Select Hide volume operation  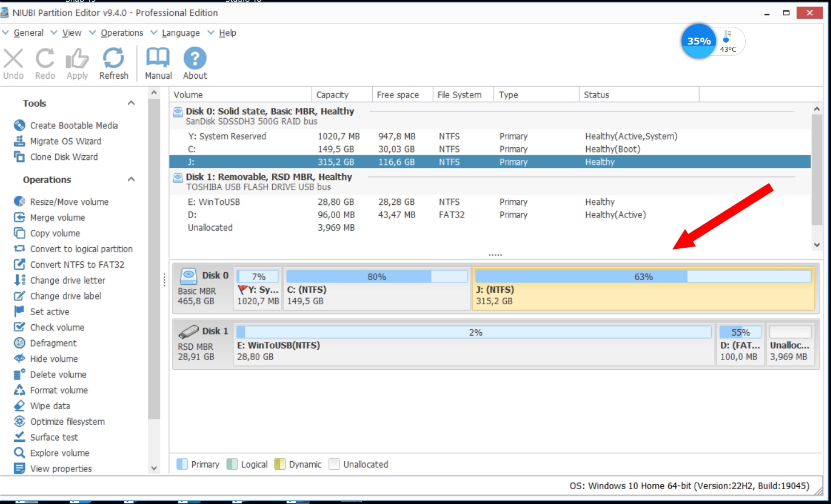54,359
